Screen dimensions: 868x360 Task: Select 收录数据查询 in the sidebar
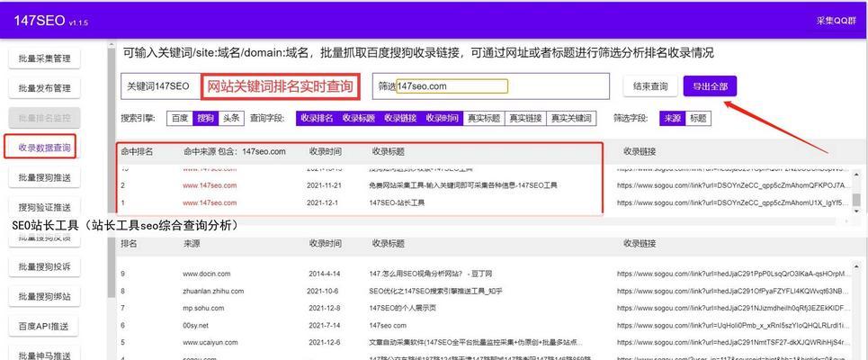click(44, 148)
